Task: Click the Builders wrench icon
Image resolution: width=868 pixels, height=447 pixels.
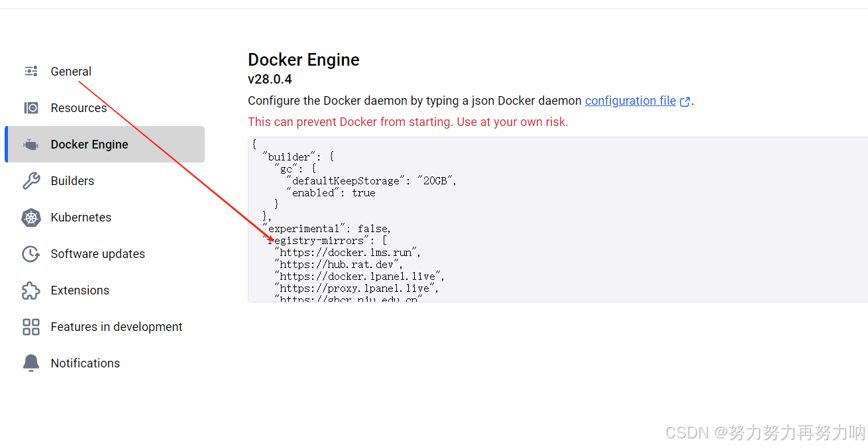Action: pos(31,180)
